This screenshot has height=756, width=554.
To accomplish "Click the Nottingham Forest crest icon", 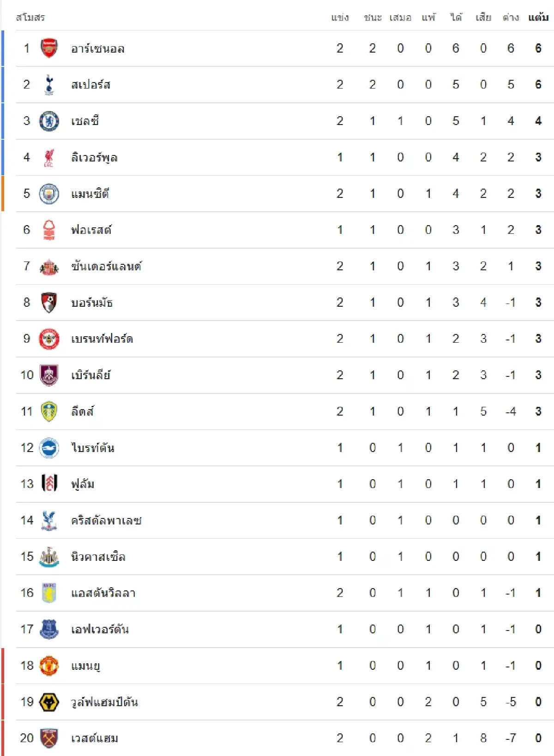I will tap(49, 230).
